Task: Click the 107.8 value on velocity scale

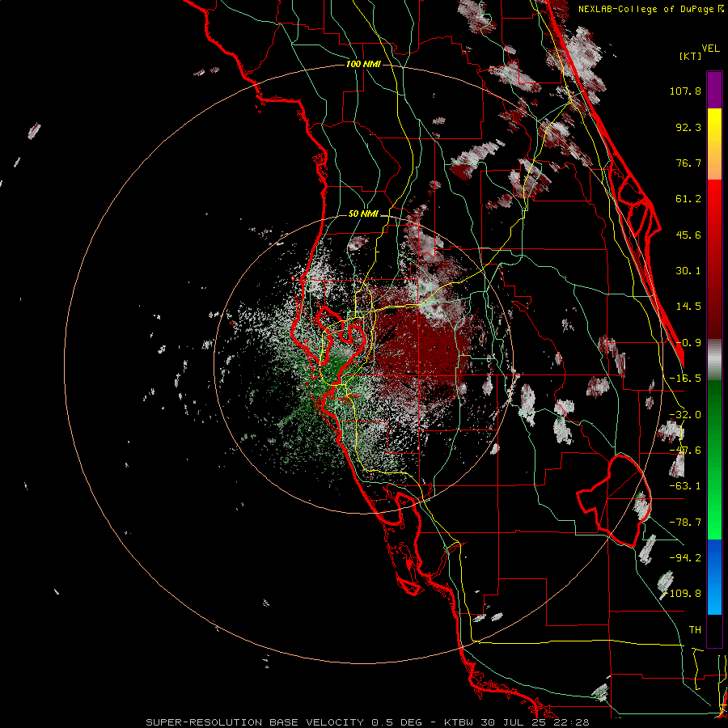Action: point(685,91)
